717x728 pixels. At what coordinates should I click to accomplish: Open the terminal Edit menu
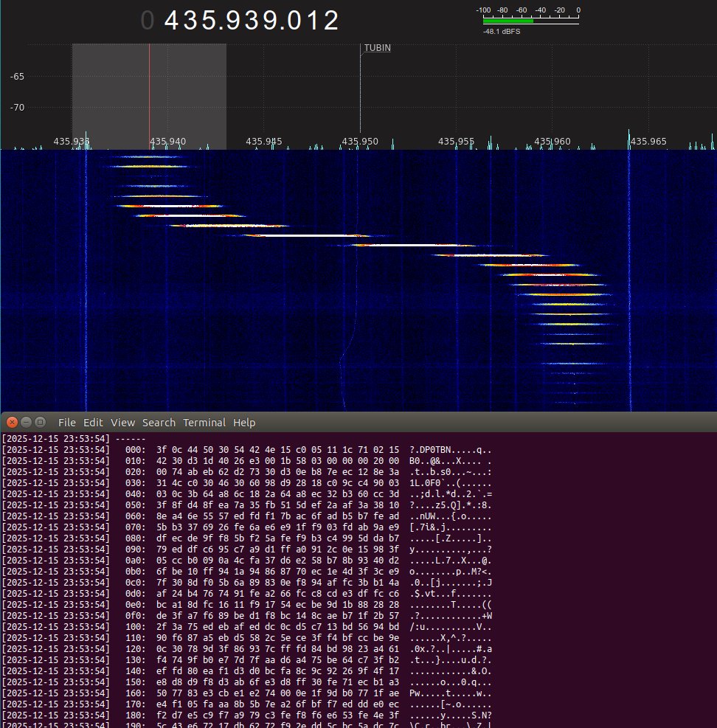[93, 423]
